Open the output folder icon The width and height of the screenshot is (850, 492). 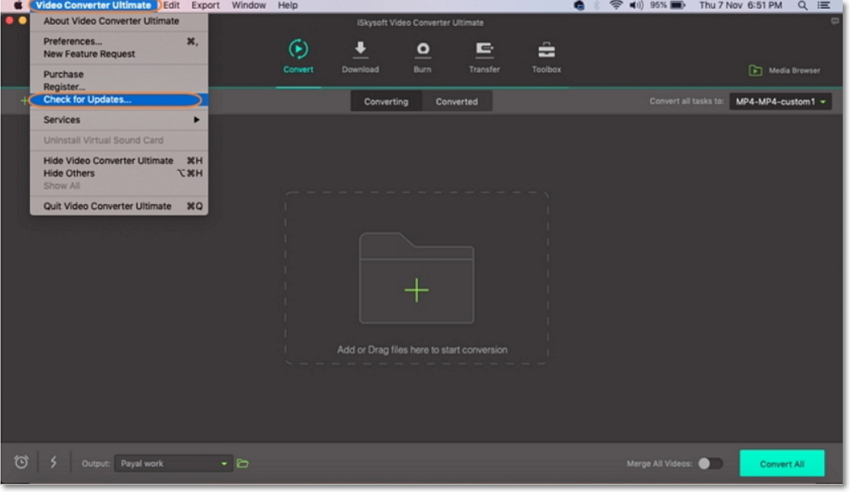pyautogui.click(x=242, y=463)
